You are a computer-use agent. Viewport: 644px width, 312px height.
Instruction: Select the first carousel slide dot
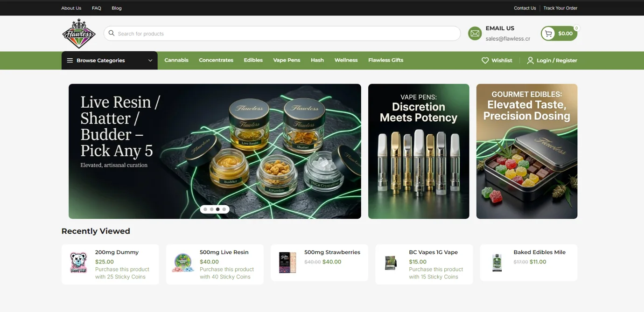[205, 209]
